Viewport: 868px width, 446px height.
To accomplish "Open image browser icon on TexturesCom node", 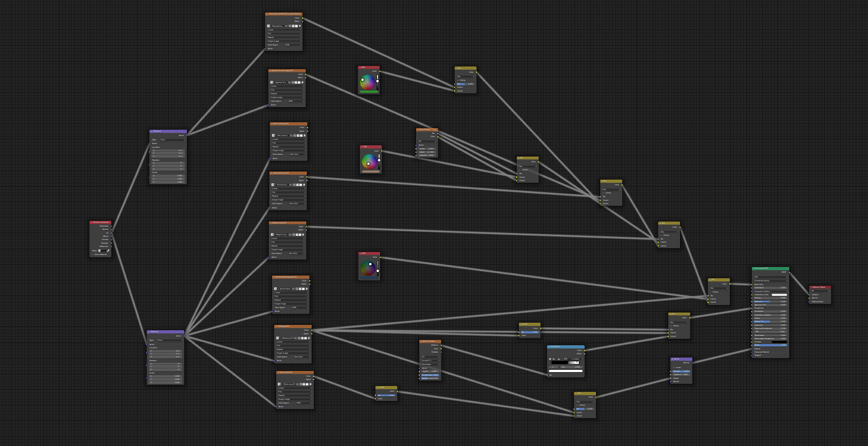I will (x=268, y=26).
